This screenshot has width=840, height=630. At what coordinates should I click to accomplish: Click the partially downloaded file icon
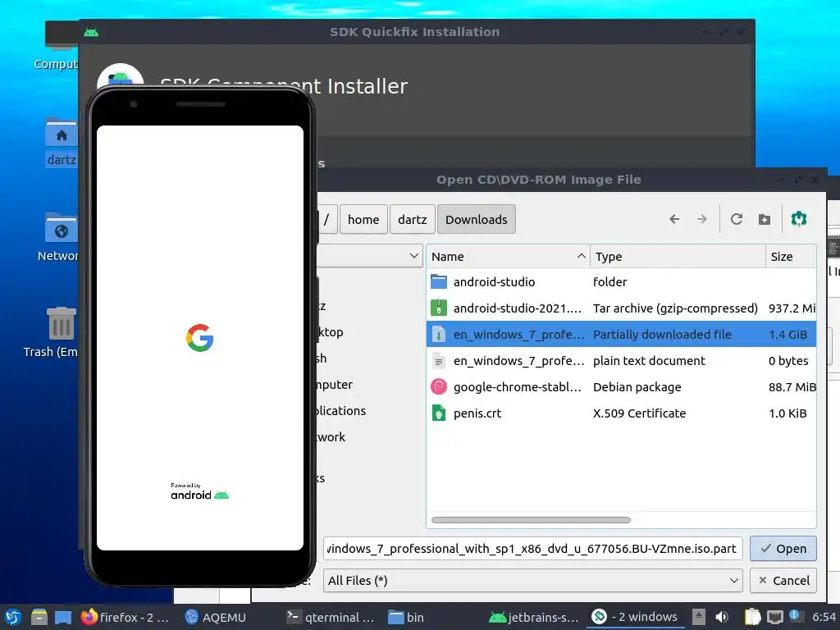click(439, 335)
